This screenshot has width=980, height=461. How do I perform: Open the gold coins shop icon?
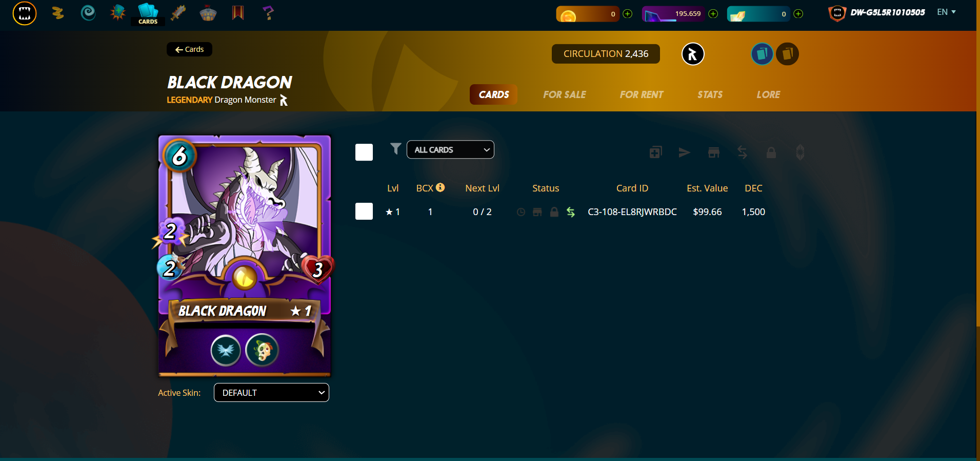tap(57, 13)
